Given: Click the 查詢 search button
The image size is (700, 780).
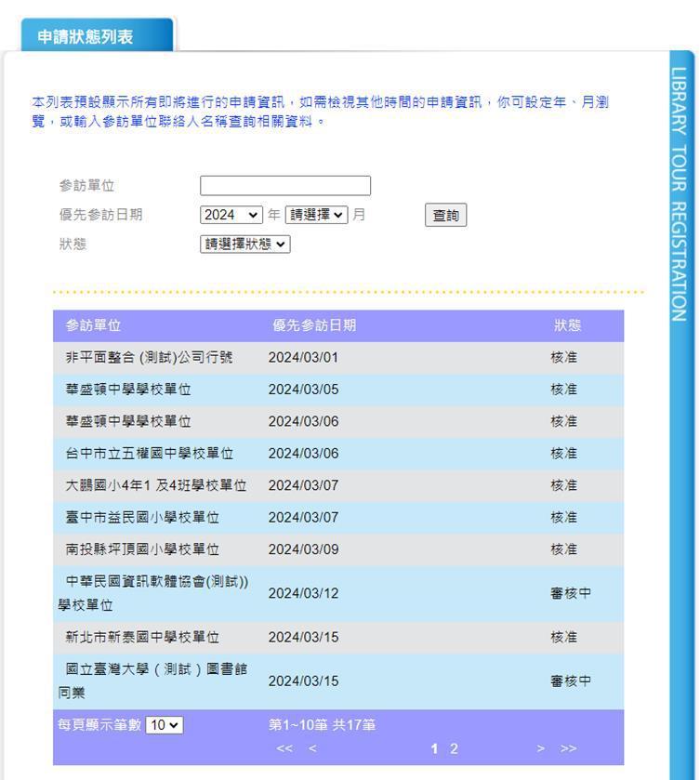Looking at the screenshot, I should coord(446,215).
